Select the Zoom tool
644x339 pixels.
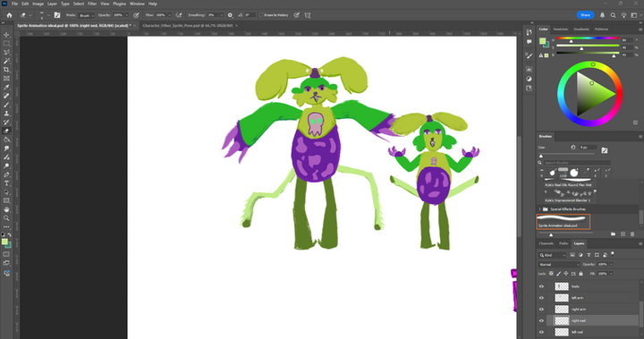point(6,218)
